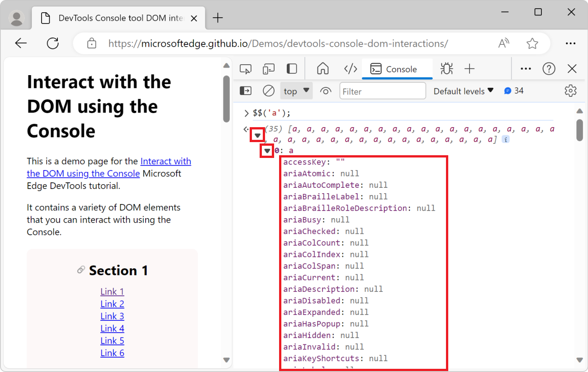Switch to the Console tab
The width and height of the screenshot is (588, 372).
coord(397,69)
